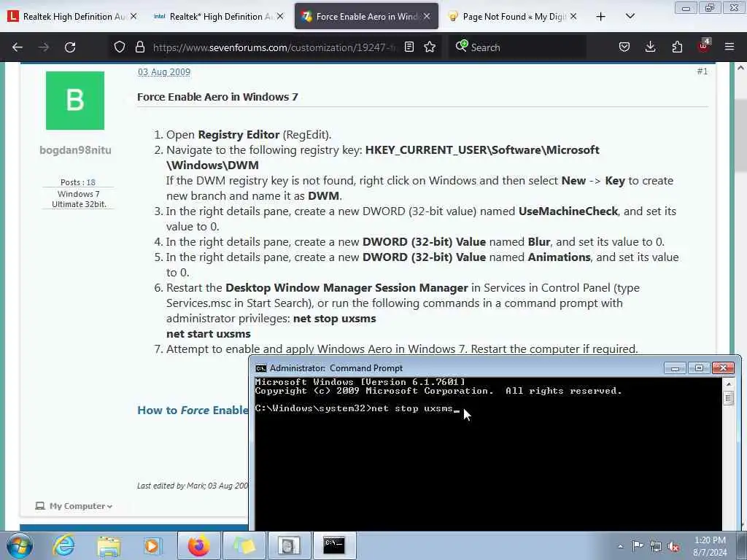The image size is (747, 560).
Task: Open the Windows Start orb
Action: pyautogui.click(x=19, y=545)
